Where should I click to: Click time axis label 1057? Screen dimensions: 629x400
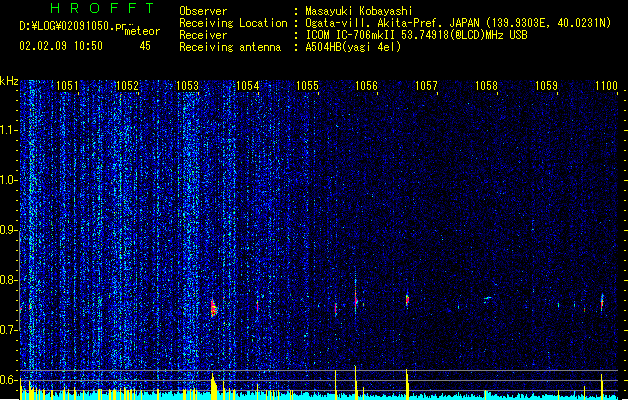click(426, 86)
